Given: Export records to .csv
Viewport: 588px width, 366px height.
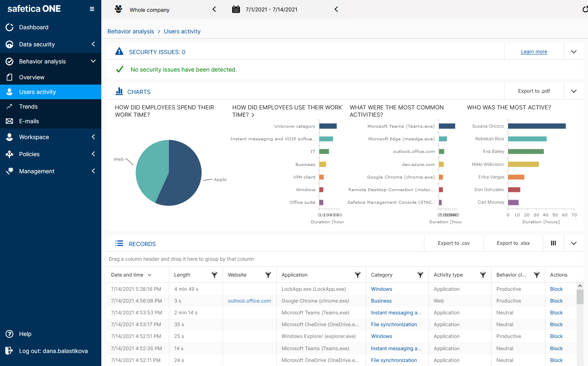Looking at the screenshot, I should click(454, 243).
